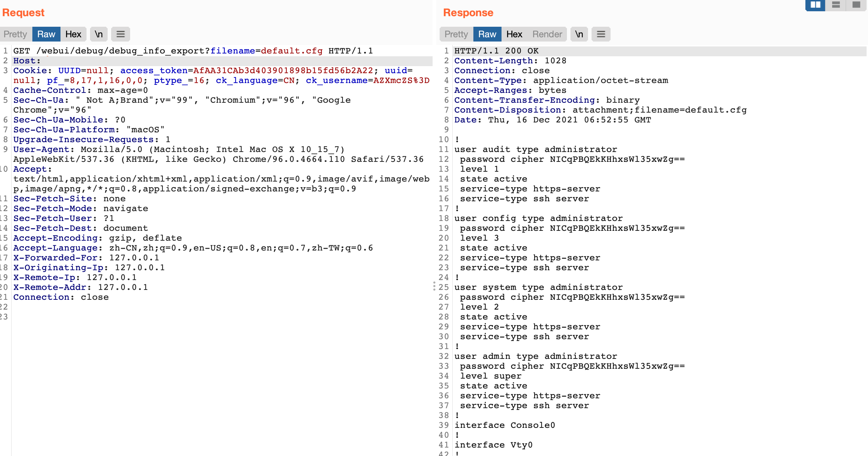The width and height of the screenshot is (868, 456).
Task: Click the Response panel heading
Action: tap(468, 13)
